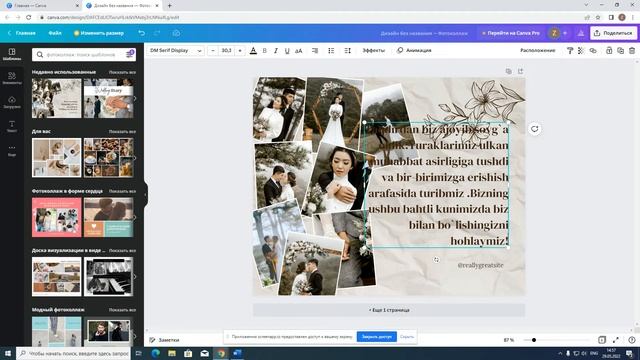The width and height of the screenshot is (640, 360).
Task: Show all heart-shaped photo collage templates
Action: tap(122, 191)
